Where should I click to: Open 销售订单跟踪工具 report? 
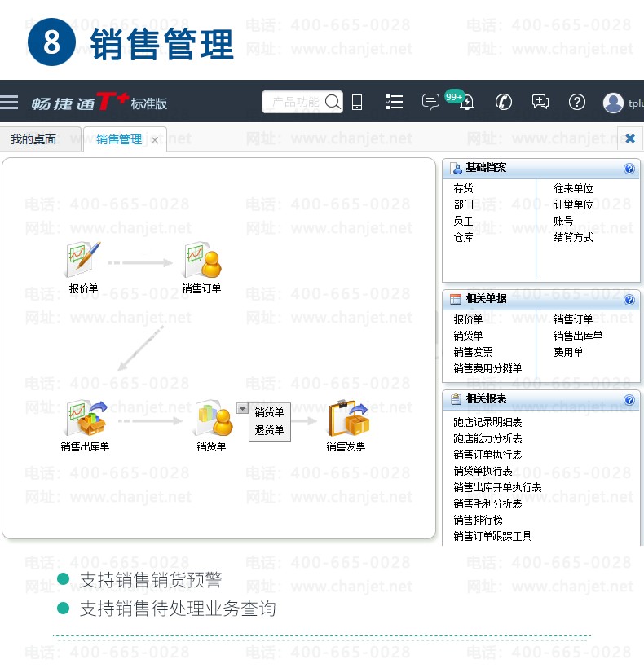492,536
